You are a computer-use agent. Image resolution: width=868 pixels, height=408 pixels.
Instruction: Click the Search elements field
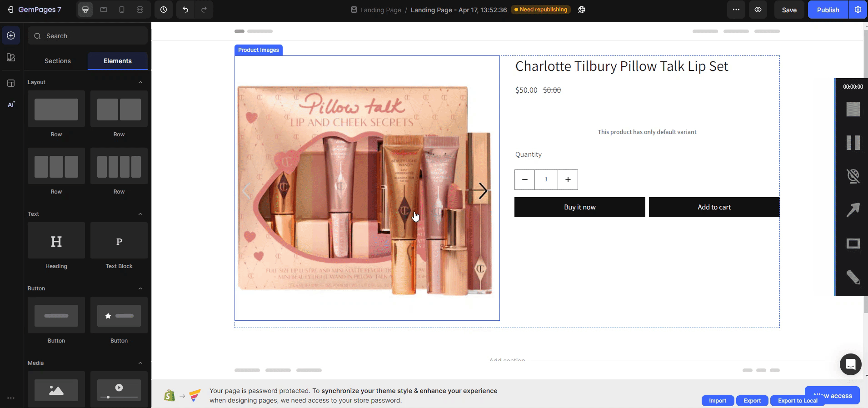click(x=88, y=36)
